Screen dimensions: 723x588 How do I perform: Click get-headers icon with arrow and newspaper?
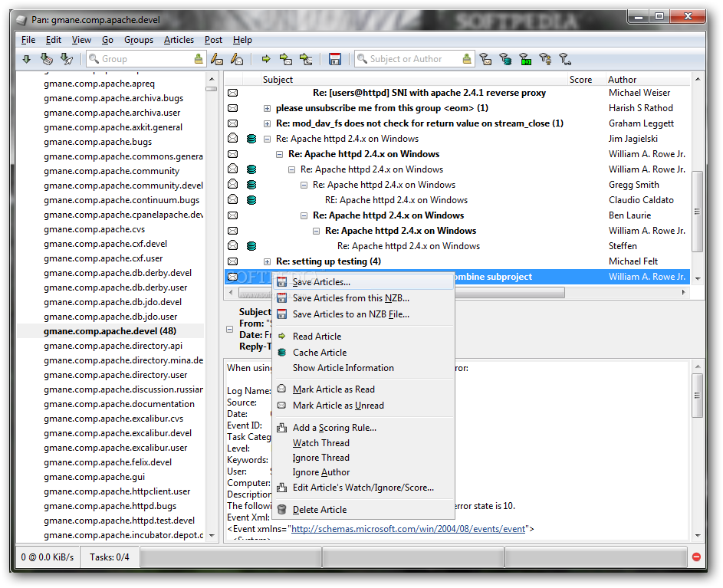click(46, 59)
